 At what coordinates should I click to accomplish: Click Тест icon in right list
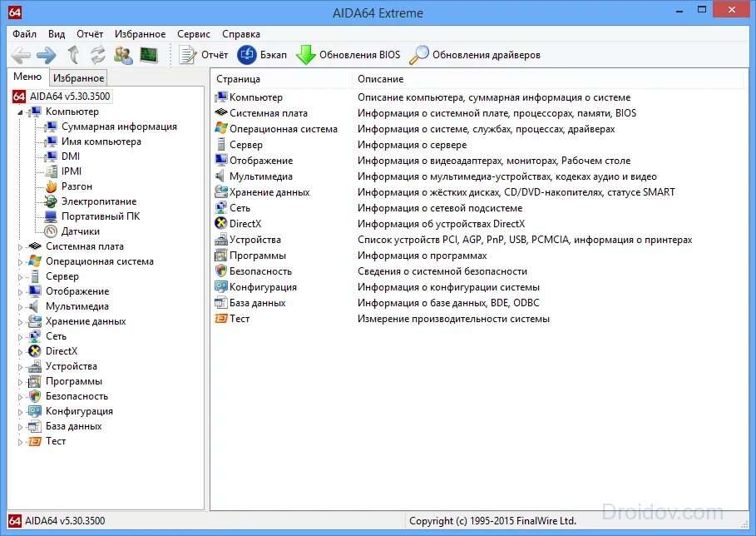pos(221,319)
